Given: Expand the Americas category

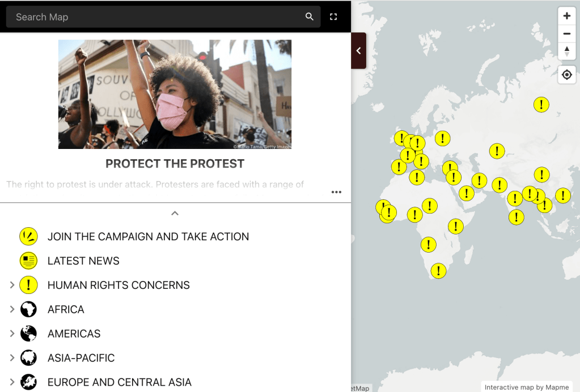Looking at the screenshot, I should click(x=12, y=334).
